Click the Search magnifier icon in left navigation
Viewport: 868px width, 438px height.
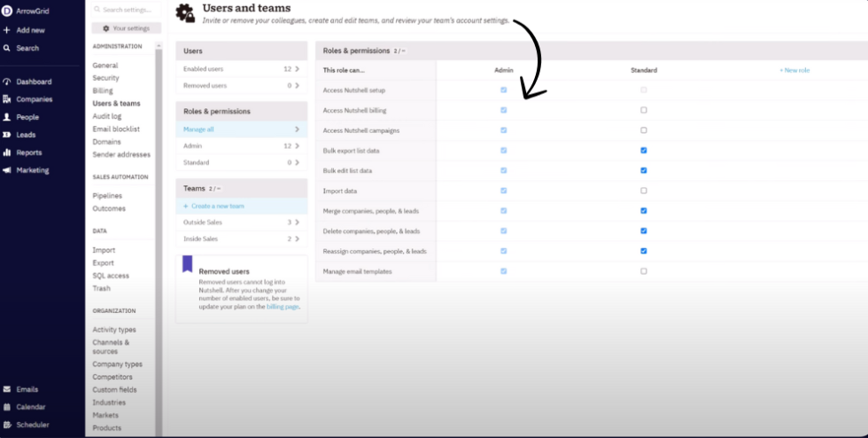pos(7,48)
